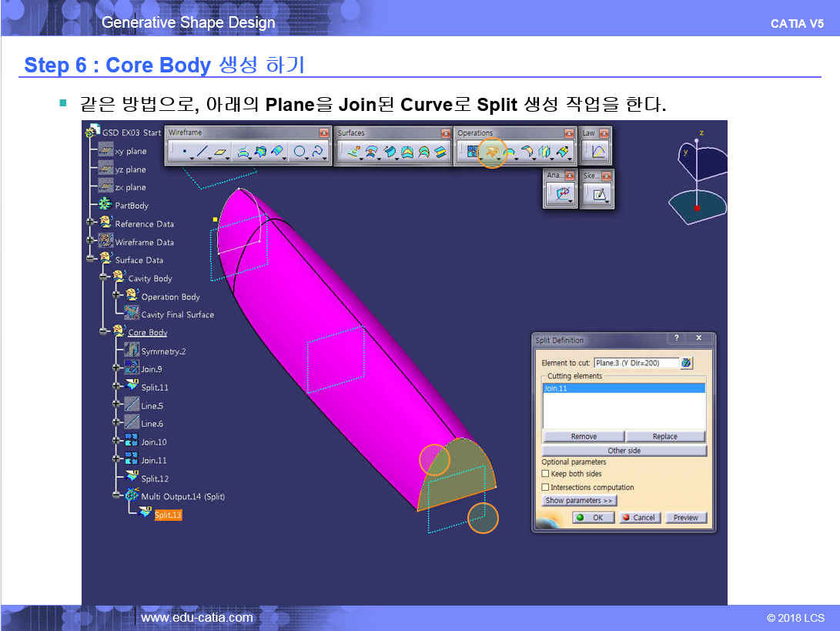This screenshot has width=840, height=631.
Task: Expand the Reference Data tree node
Action: pyautogui.click(x=92, y=224)
